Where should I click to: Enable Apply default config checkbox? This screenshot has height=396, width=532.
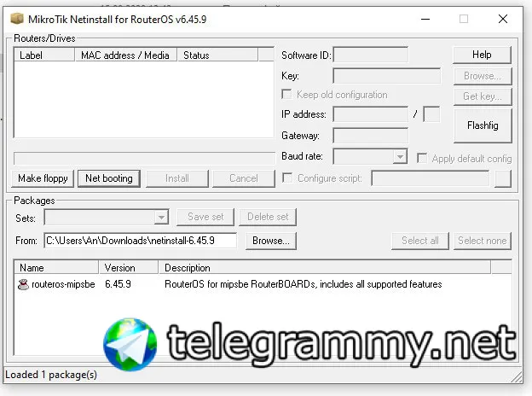[x=422, y=158]
